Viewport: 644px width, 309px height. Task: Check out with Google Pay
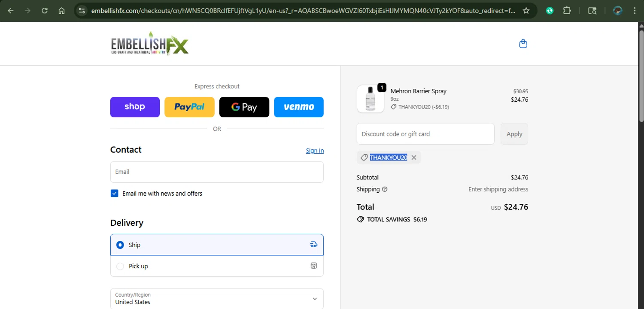point(244,107)
